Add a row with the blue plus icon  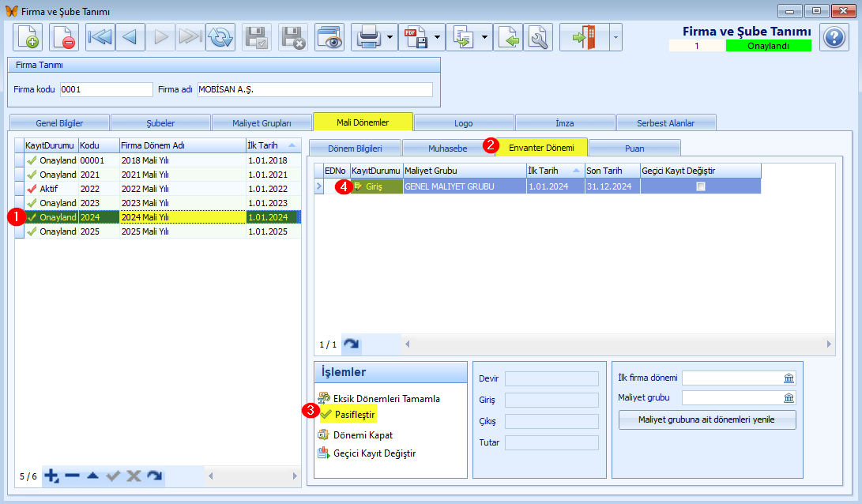point(51,476)
